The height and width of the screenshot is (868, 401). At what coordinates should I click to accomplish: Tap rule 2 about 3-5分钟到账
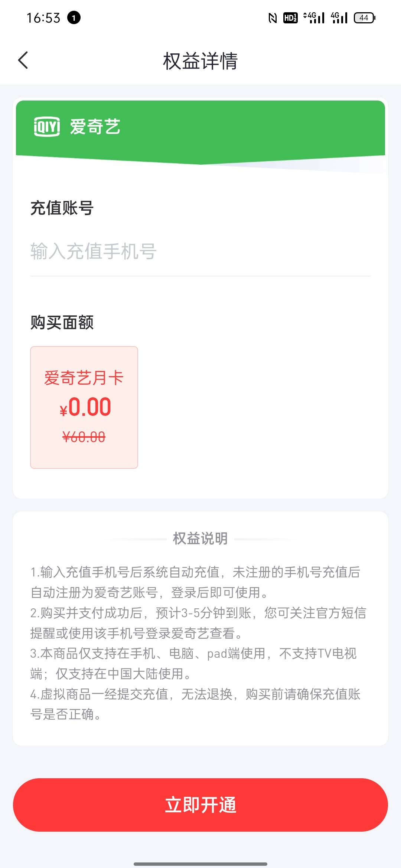click(198, 623)
